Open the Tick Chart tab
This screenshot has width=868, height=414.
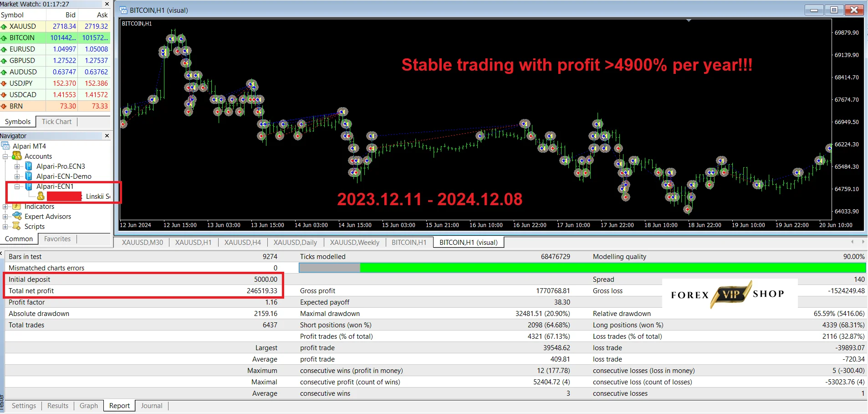coord(56,122)
